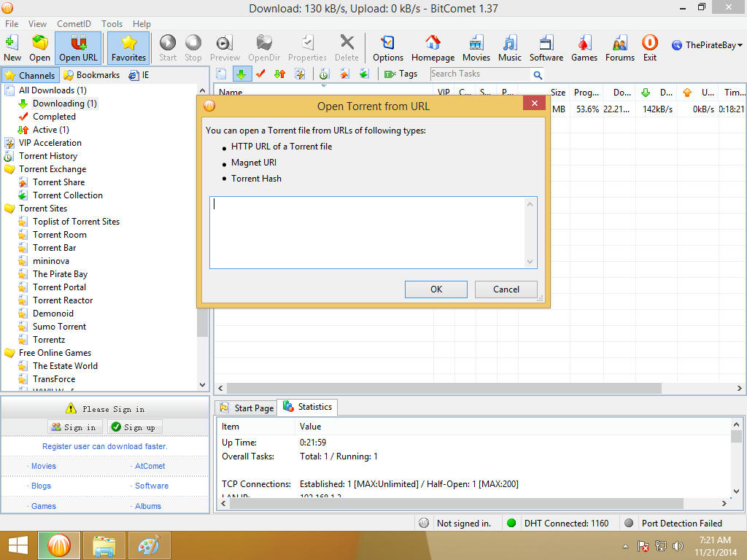This screenshot has height=560, width=747.
Task: Select the Torrent Exchange folder
Action: [53, 169]
